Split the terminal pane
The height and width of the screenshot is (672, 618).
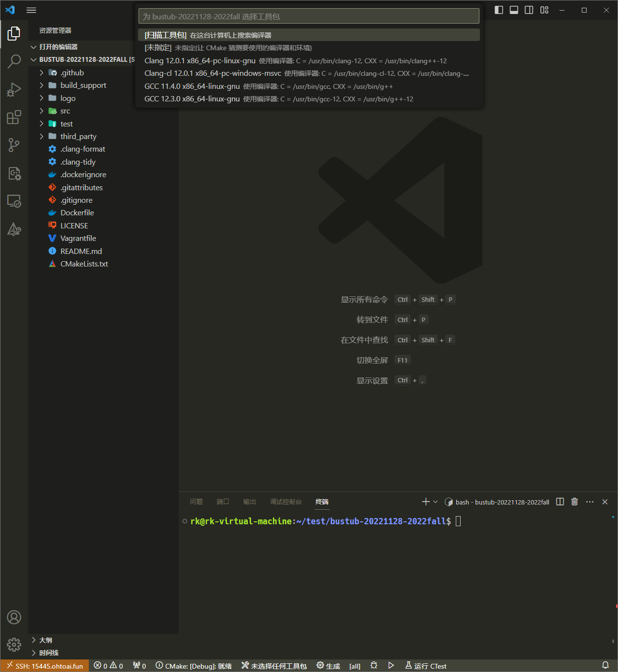pos(560,502)
